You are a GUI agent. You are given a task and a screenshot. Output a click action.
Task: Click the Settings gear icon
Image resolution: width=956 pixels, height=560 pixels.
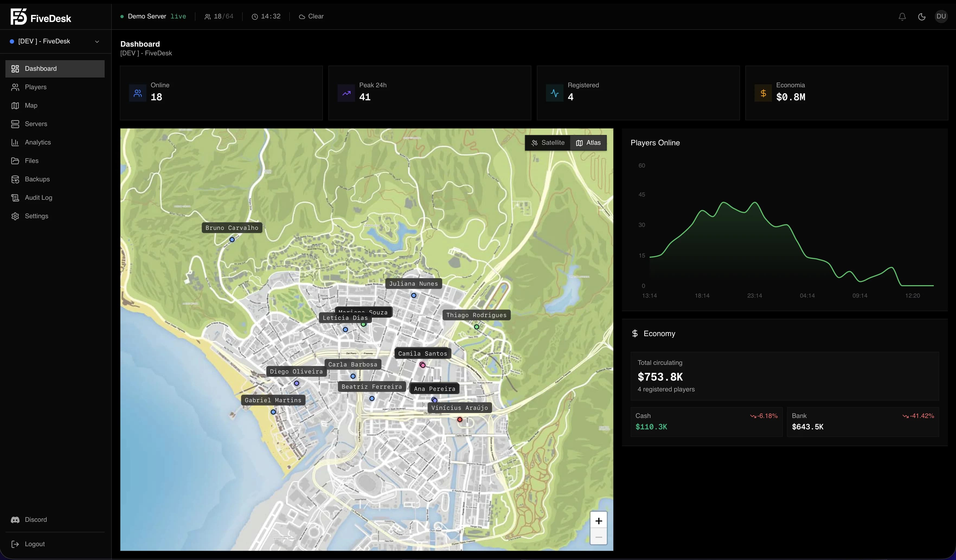[x=15, y=216]
